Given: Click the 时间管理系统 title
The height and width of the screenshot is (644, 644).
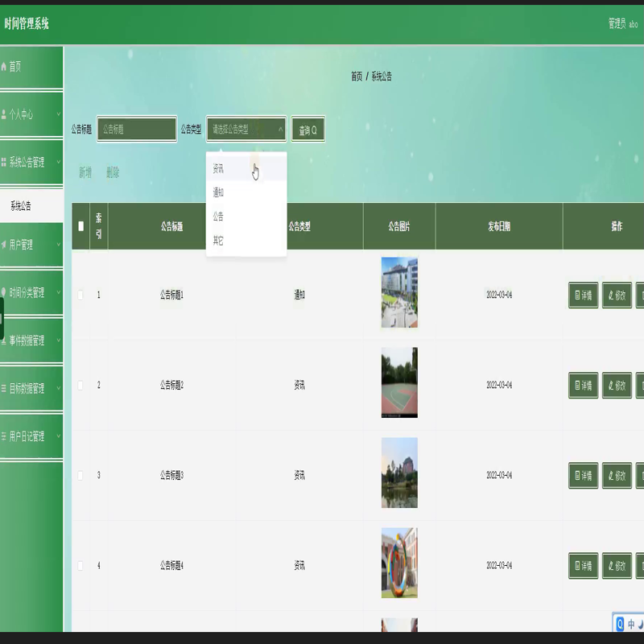Looking at the screenshot, I should (x=27, y=24).
